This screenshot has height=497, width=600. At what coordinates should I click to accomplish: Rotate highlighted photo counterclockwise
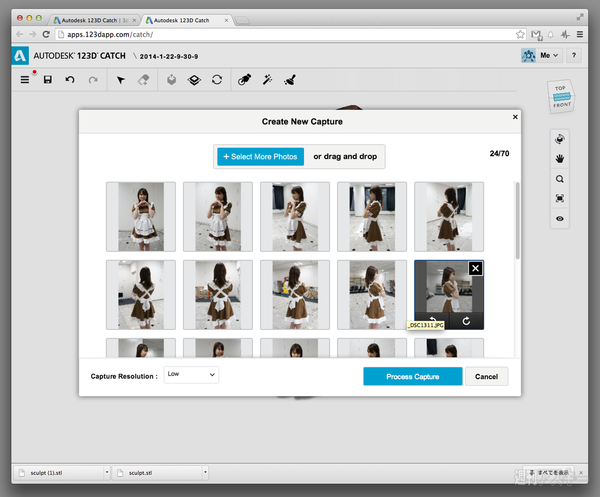pyautogui.click(x=432, y=318)
